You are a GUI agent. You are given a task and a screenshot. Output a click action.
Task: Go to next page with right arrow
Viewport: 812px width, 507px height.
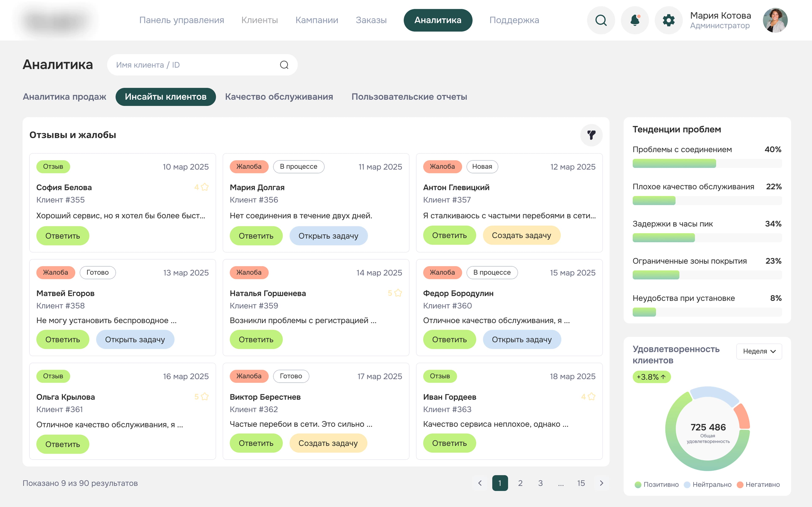pyautogui.click(x=601, y=483)
